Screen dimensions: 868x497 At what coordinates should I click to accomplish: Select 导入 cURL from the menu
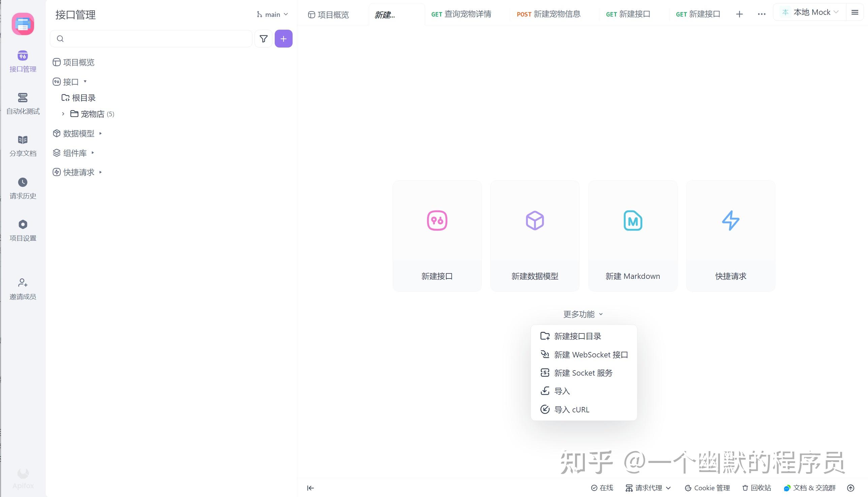click(x=572, y=409)
